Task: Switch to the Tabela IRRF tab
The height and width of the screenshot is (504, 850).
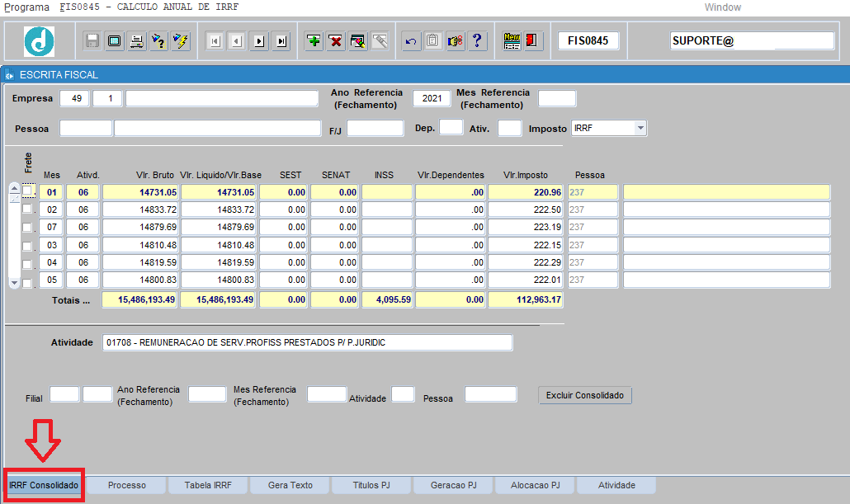Action: [208, 485]
